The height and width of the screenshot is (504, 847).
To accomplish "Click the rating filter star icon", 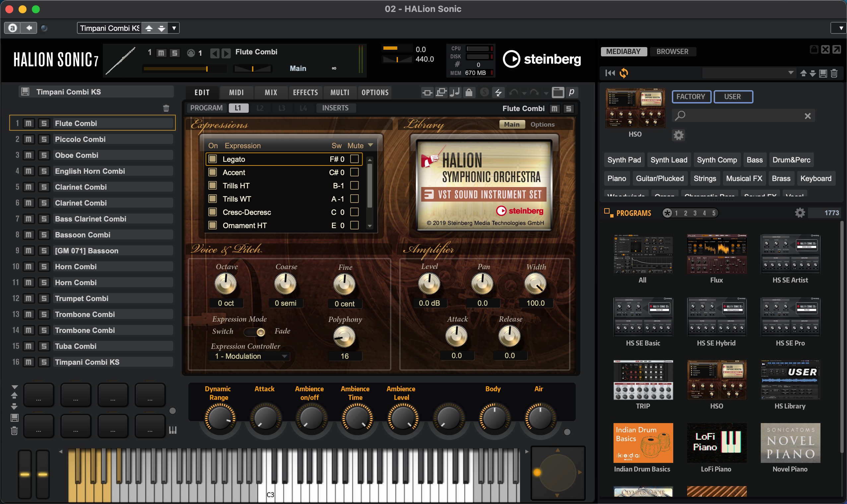I will click(x=667, y=213).
